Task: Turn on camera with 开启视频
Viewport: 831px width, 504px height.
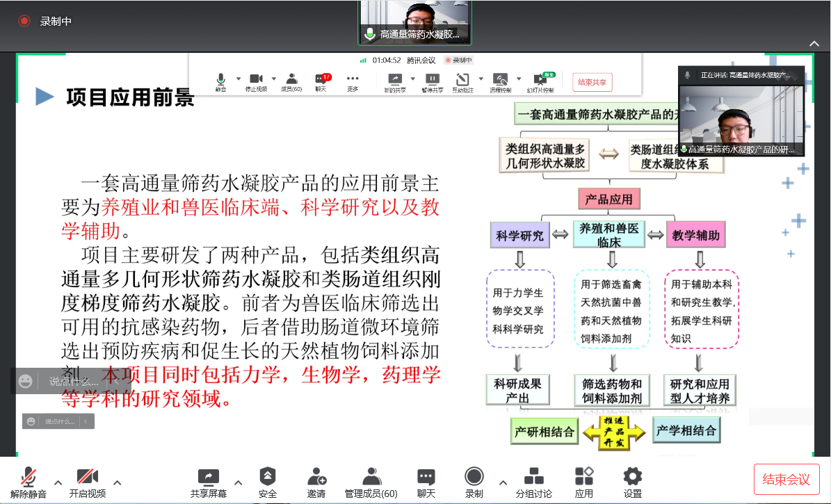Action: pyautogui.click(x=87, y=482)
